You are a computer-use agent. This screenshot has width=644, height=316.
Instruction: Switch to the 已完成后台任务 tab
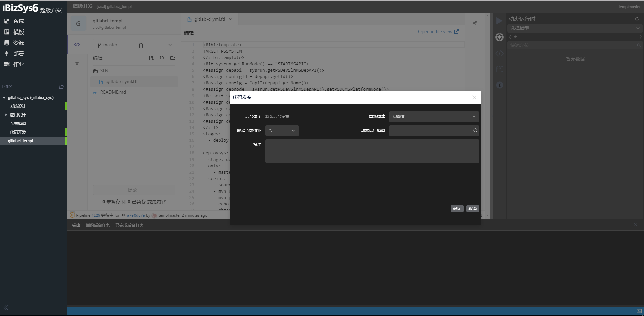[129, 225]
